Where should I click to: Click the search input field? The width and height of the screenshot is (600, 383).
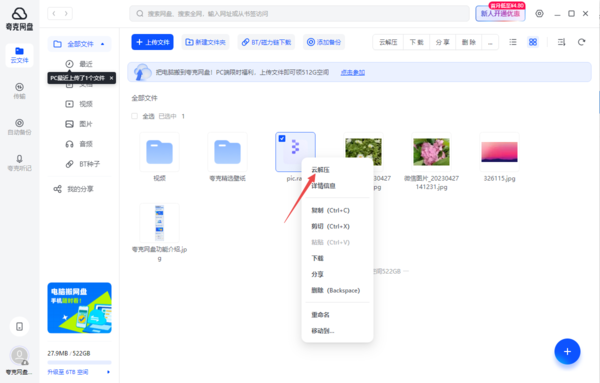[x=299, y=14]
